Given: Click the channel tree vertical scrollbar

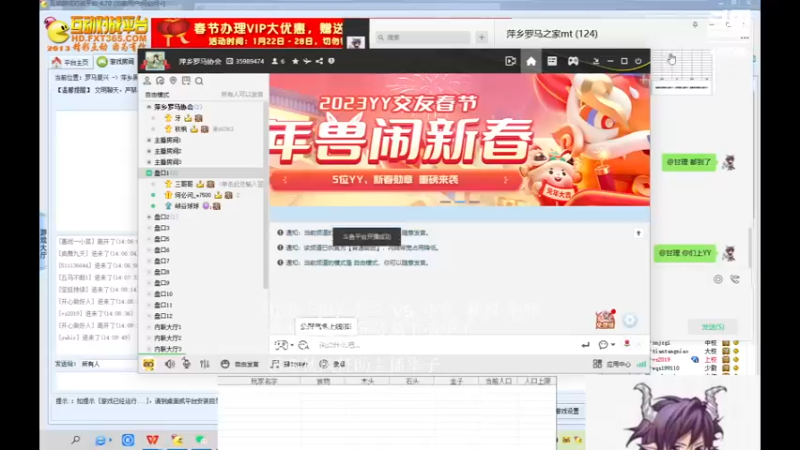Looking at the screenshot, I should coord(265,194).
